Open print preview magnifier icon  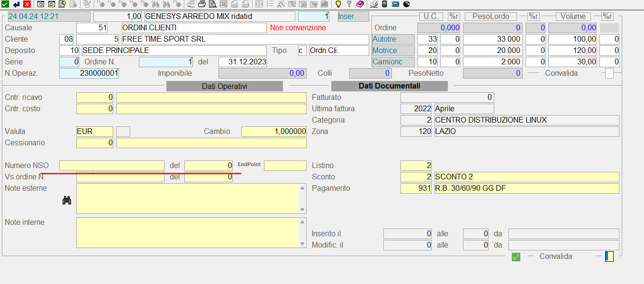(x=212, y=4)
